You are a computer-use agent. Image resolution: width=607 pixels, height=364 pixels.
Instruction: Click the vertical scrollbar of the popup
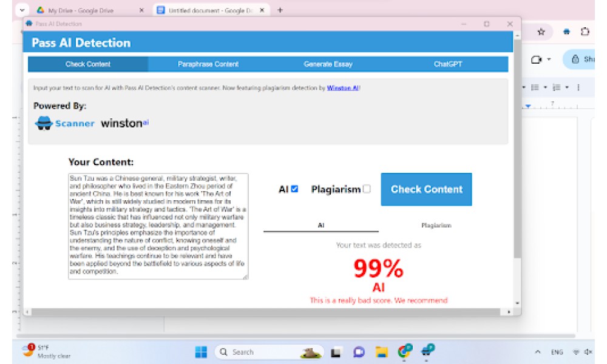517,149
